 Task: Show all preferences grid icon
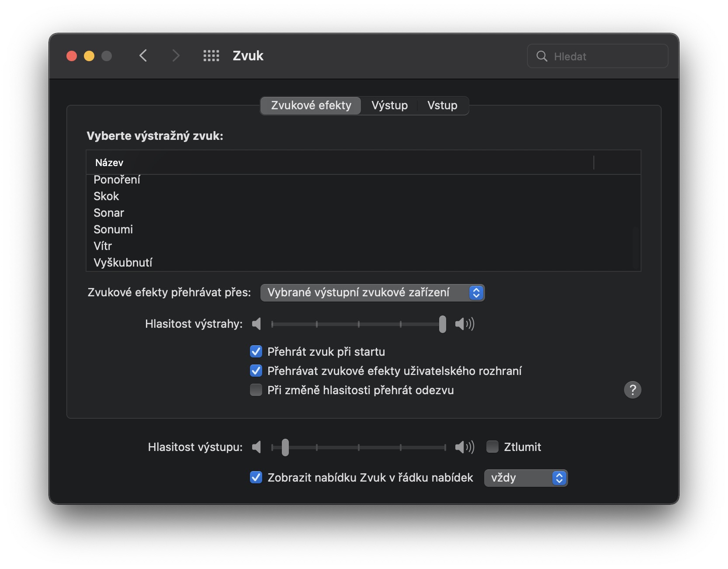[x=211, y=56]
